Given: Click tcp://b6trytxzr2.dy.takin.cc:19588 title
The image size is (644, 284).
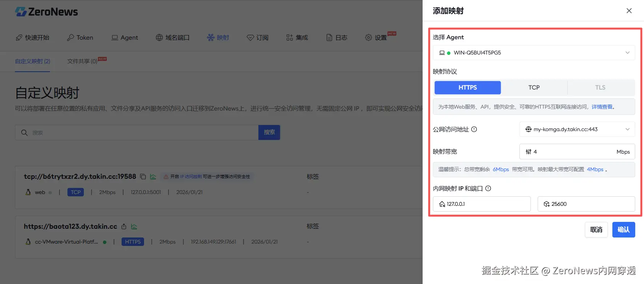Looking at the screenshot, I should (80, 176).
